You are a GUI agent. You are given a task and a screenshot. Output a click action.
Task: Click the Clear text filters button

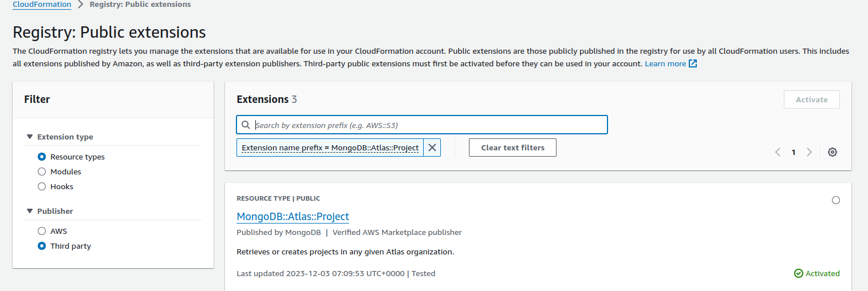click(x=512, y=148)
